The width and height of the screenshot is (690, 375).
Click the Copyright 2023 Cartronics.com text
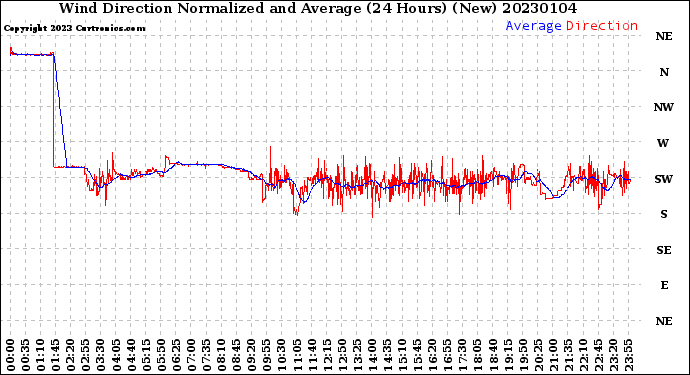pos(74,29)
